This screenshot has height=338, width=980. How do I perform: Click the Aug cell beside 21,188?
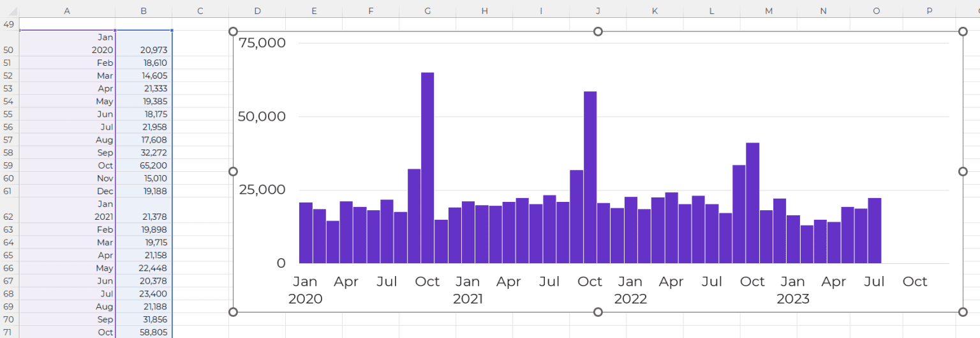(x=67, y=306)
